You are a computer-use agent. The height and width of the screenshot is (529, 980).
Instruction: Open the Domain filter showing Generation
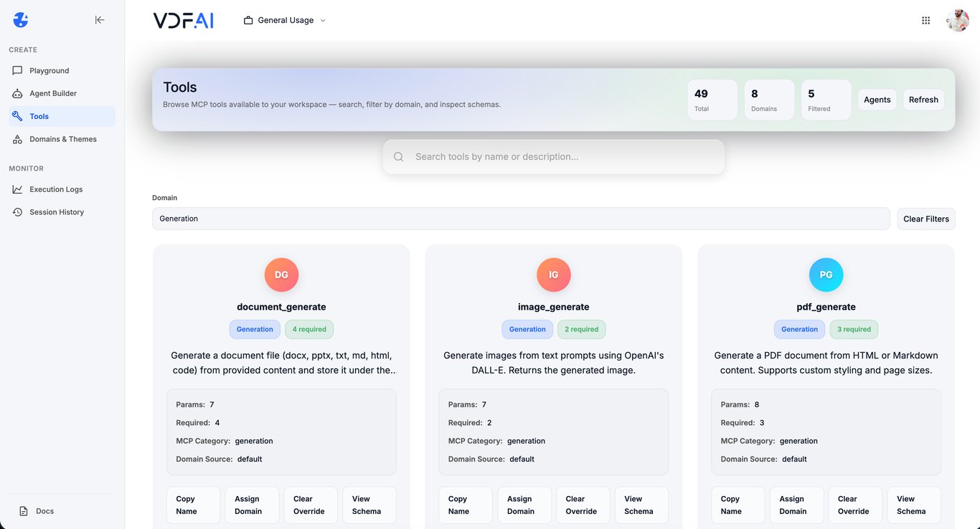pyautogui.click(x=520, y=218)
